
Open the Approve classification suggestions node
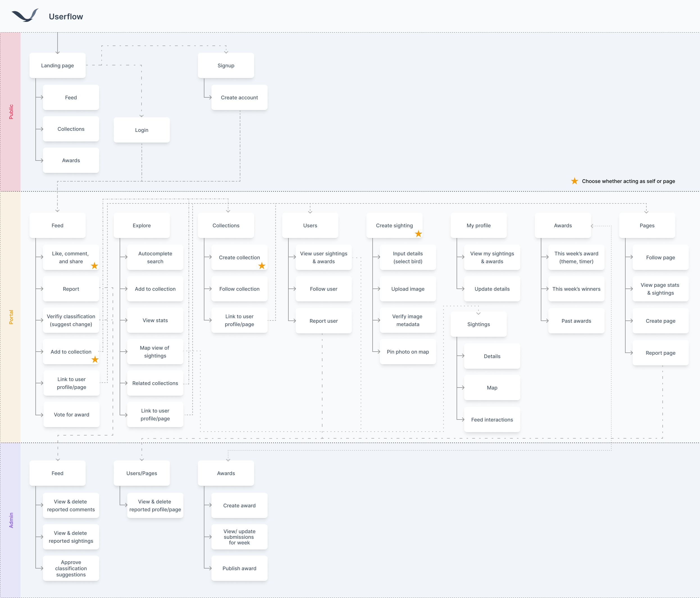point(70,568)
